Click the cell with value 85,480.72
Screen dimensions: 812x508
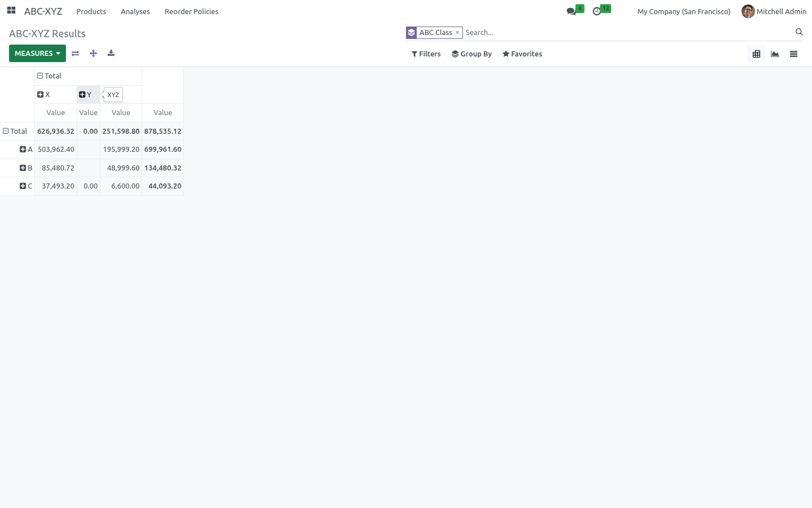(x=56, y=168)
